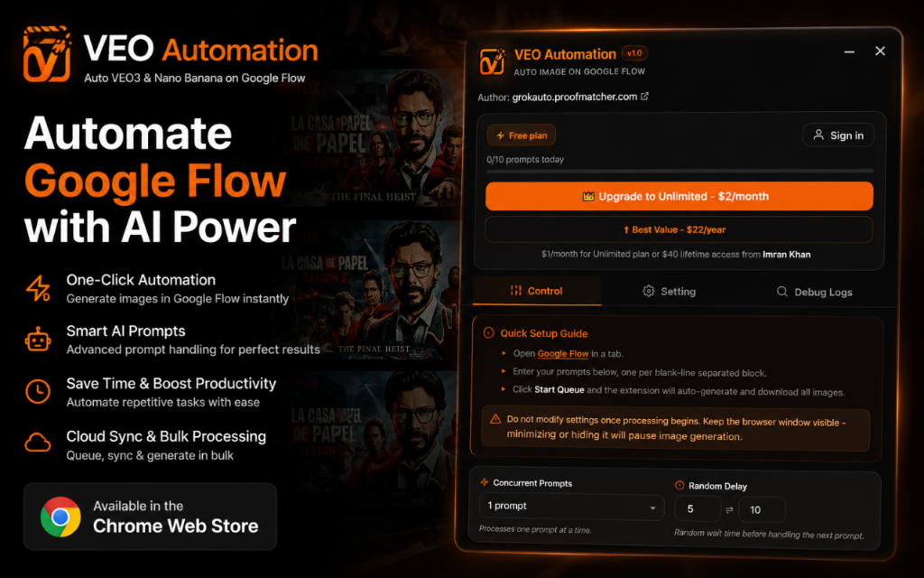Image resolution: width=924 pixels, height=578 pixels.
Task: Click the prompts usage progress bar
Action: pos(679,171)
